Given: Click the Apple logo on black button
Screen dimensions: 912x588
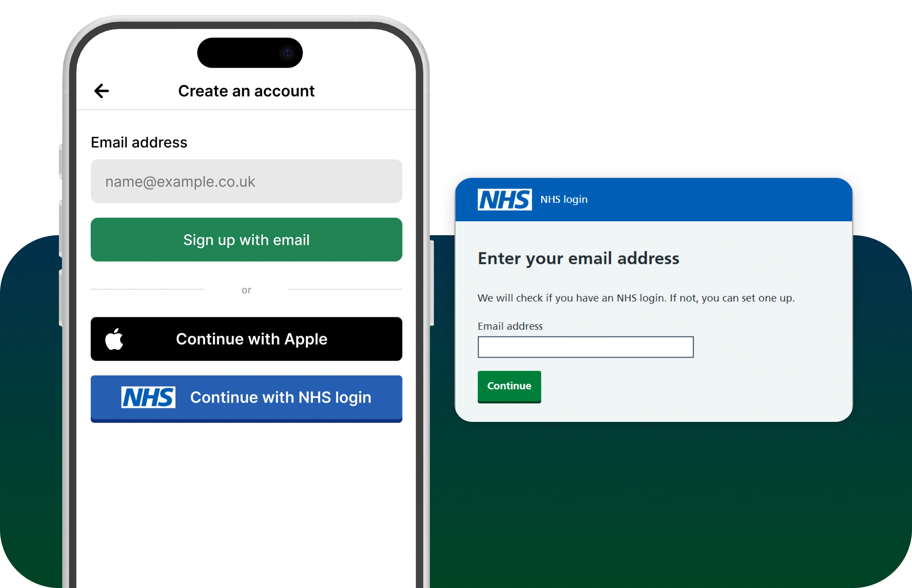Looking at the screenshot, I should coord(114,339).
